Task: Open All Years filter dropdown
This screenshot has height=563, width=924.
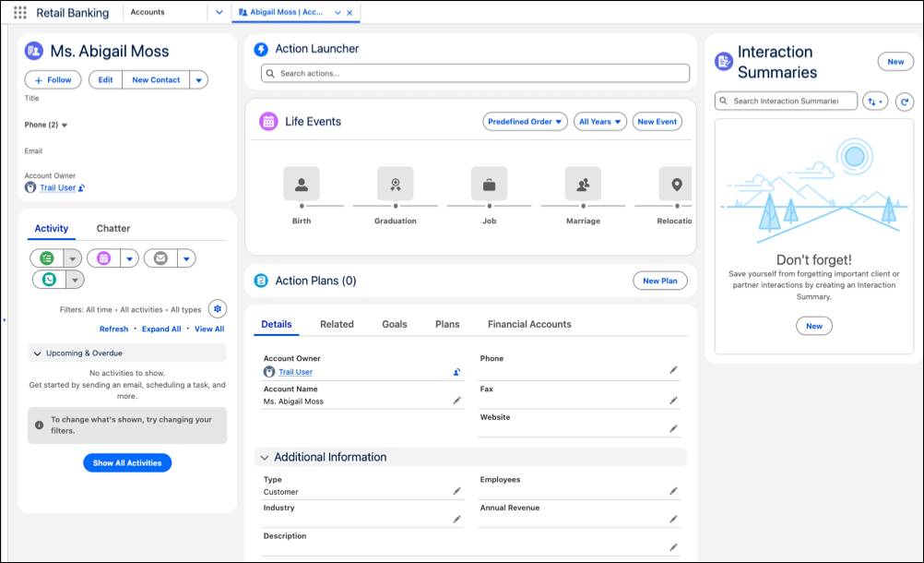Action: pos(600,122)
